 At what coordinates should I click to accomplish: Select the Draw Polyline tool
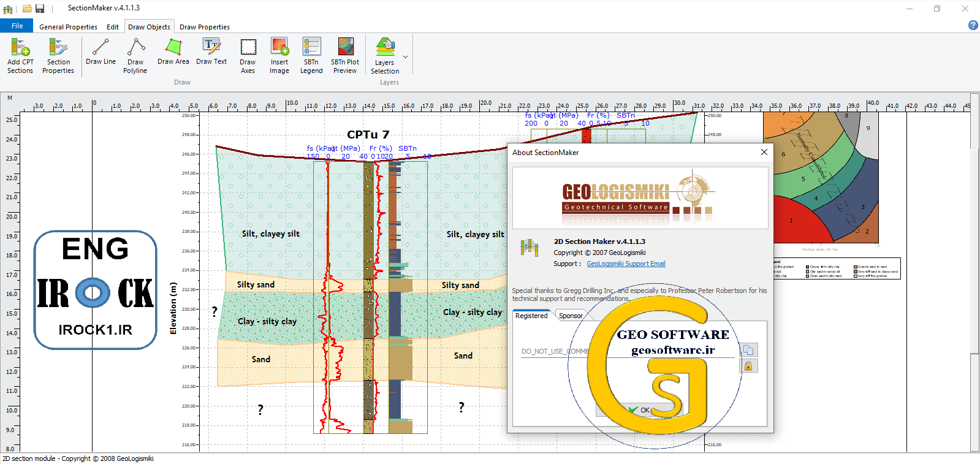point(135,56)
